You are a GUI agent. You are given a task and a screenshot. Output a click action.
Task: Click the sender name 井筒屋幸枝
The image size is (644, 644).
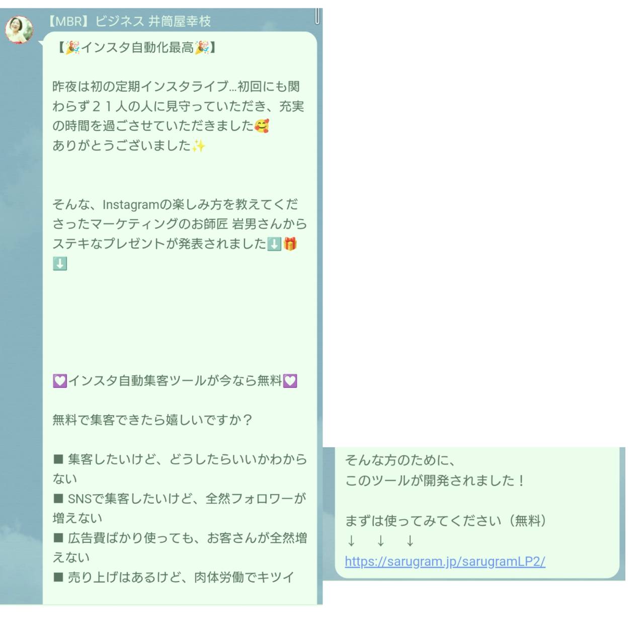pos(180,21)
